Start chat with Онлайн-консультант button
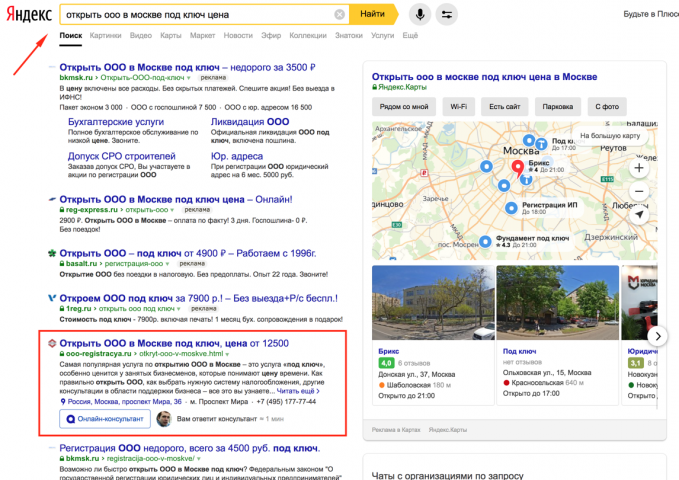The width and height of the screenshot is (679, 480). tap(105, 419)
